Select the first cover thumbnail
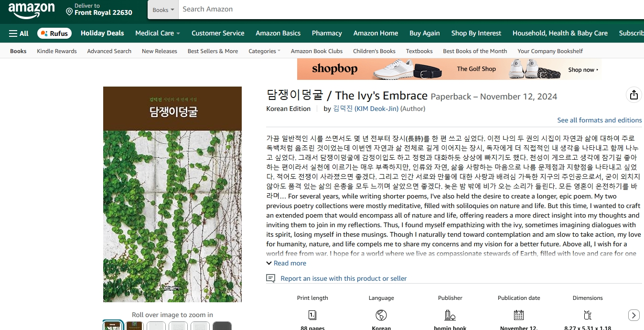 tap(113, 326)
